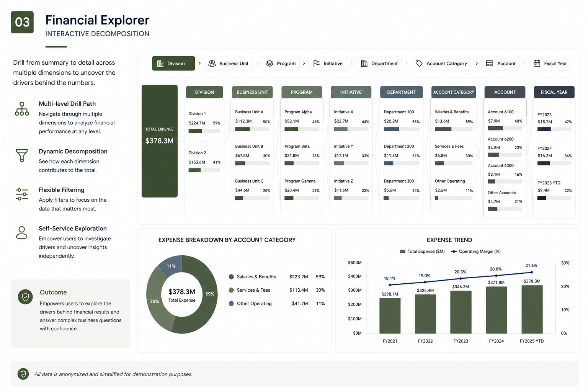Select the Fiscal Year drill path tab
Image resolution: width=588 pixels, height=392 pixels.
pos(550,64)
